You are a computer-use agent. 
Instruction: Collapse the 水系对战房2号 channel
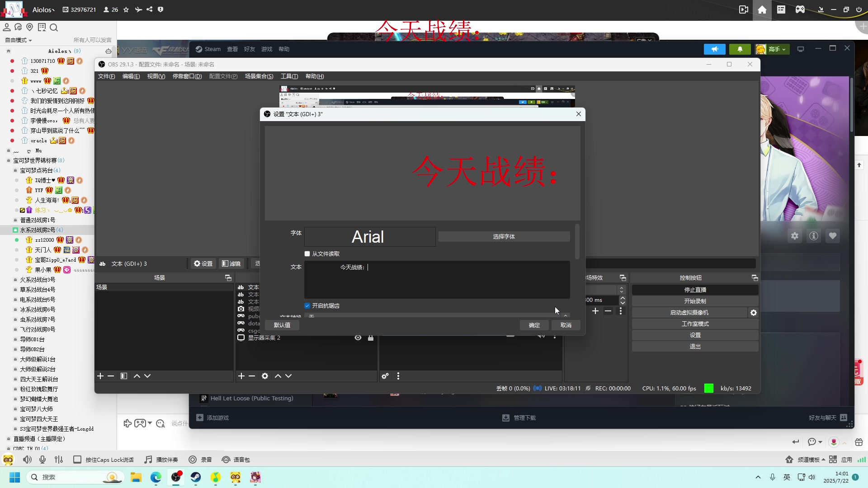pos(15,230)
